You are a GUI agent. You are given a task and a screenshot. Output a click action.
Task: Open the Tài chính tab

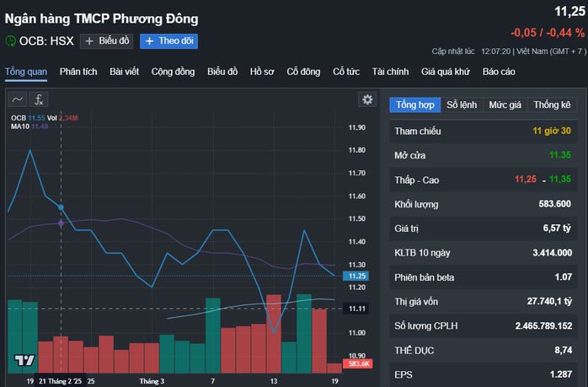tap(390, 72)
